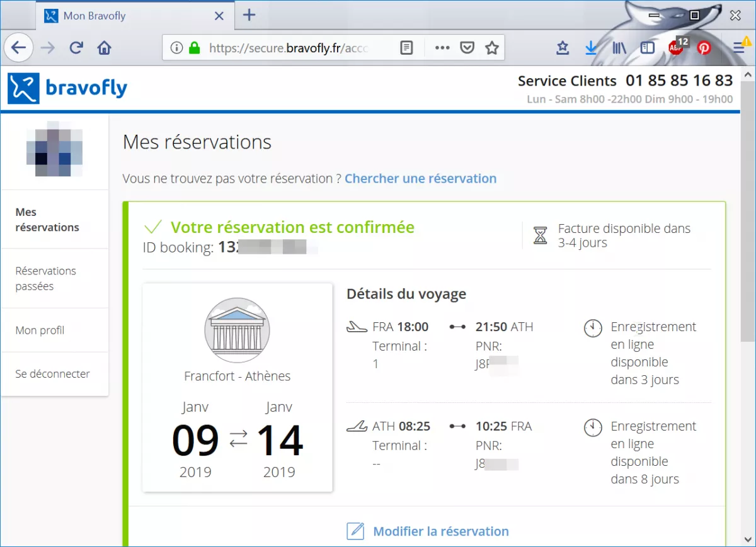Screen dimensions: 756x547
Task: Click the Francfort - Athènes route label
Action: [x=238, y=376]
